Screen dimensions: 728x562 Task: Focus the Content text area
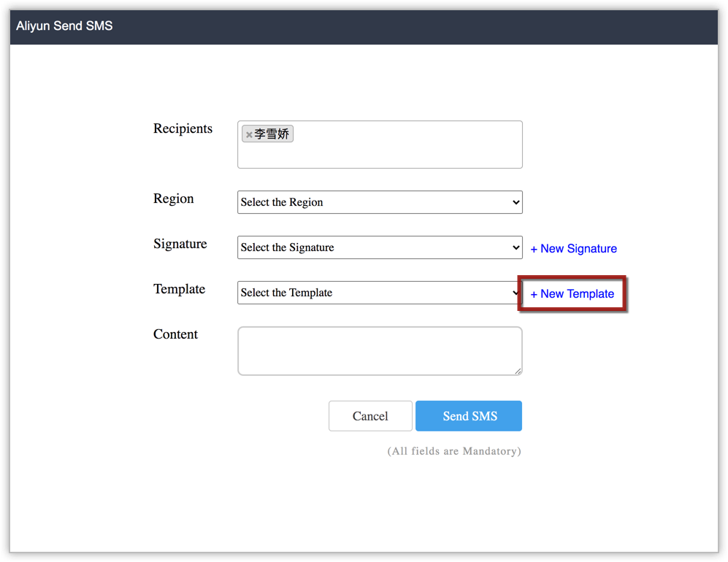click(x=380, y=351)
